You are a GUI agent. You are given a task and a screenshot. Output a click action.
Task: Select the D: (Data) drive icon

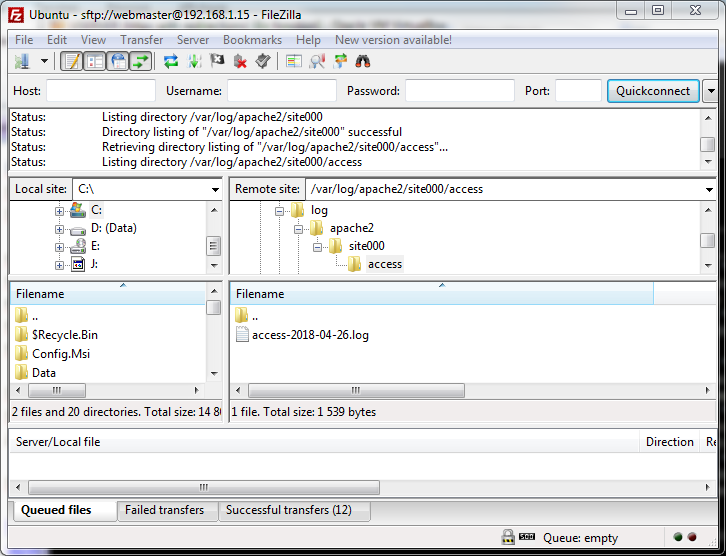click(78, 229)
